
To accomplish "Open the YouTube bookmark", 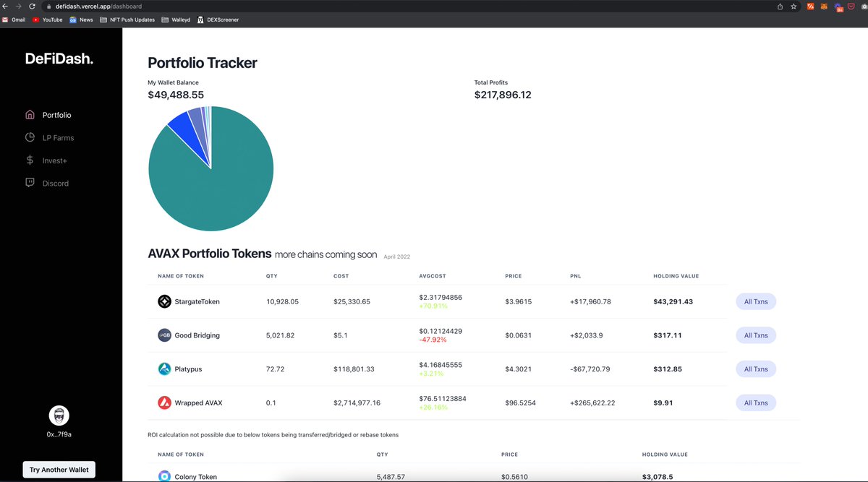I will 48,20.
